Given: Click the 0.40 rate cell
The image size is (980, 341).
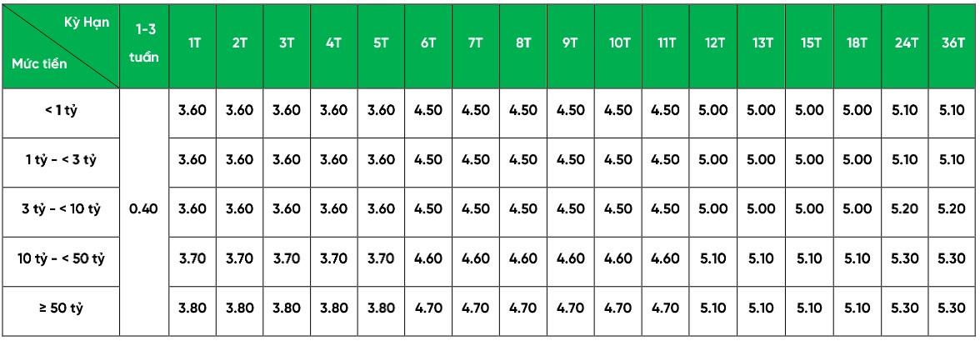Looking at the screenshot, I should tap(144, 208).
